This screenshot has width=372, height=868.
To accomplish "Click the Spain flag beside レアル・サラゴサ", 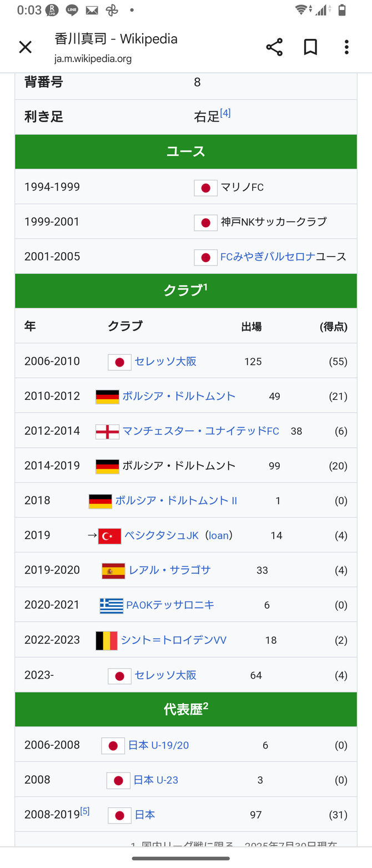I will (x=113, y=571).
